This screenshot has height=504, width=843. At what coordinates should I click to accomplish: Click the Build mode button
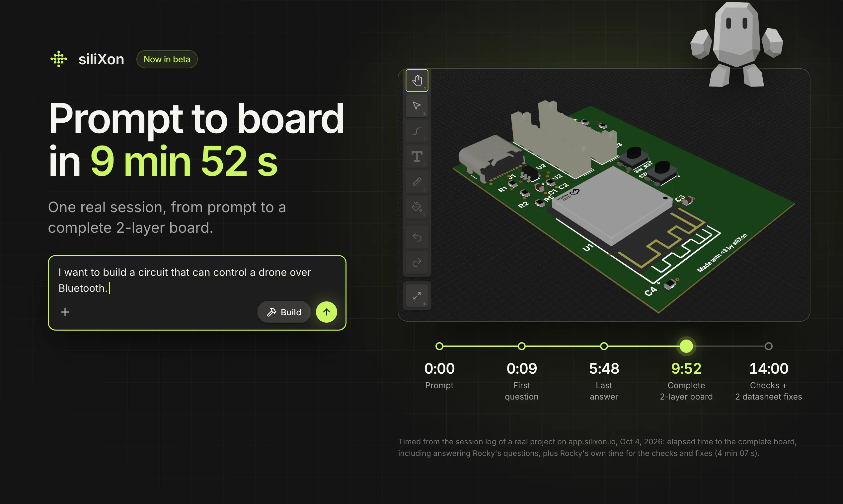pyautogui.click(x=284, y=312)
